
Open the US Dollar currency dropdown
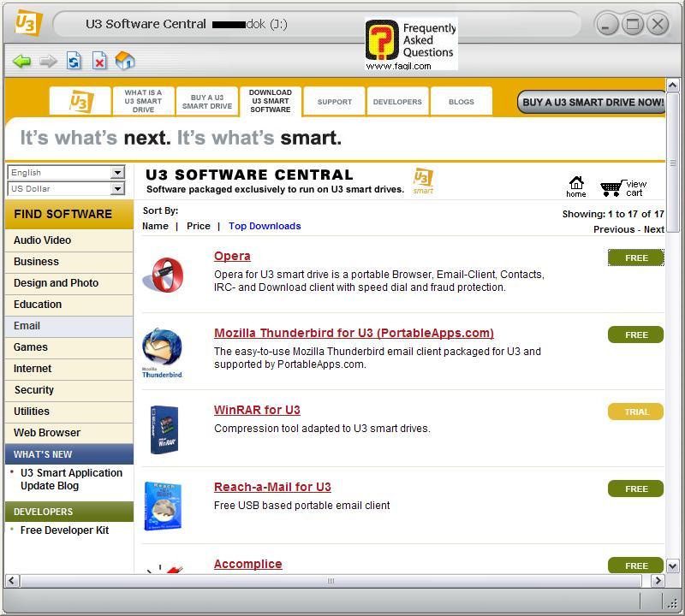pos(67,188)
